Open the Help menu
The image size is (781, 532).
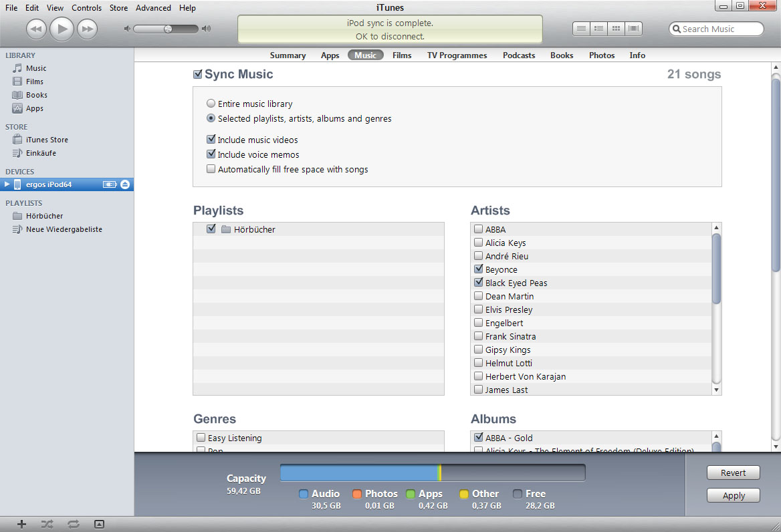pyautogui.click(x=187, y=8)
